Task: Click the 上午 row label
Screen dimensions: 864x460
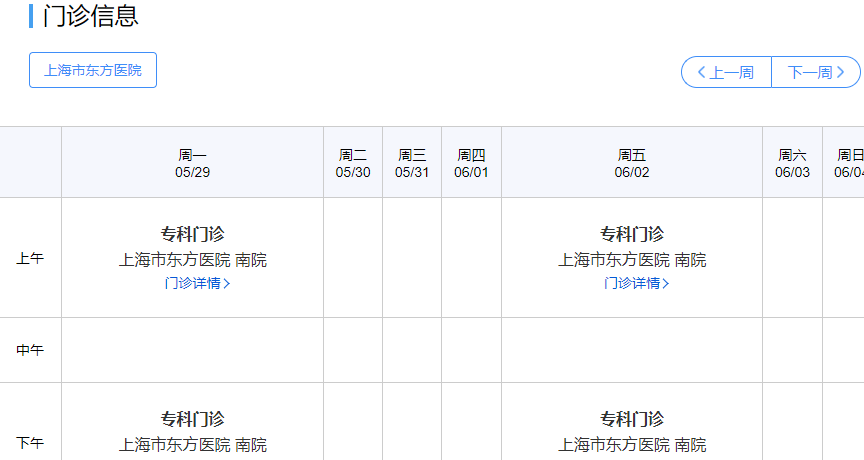Action: 30,258
